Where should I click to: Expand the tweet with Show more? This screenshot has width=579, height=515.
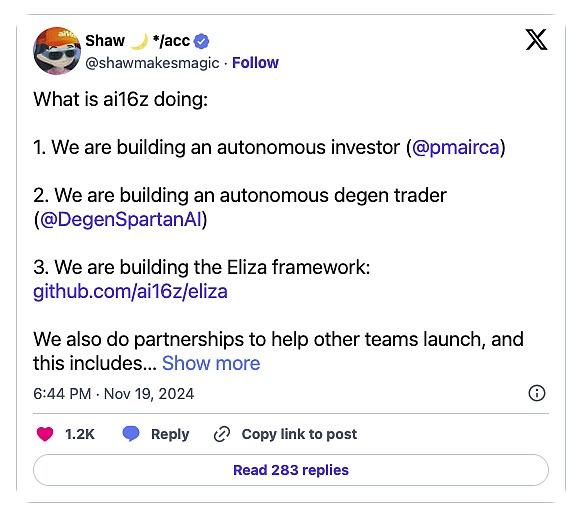coord(211,363)
